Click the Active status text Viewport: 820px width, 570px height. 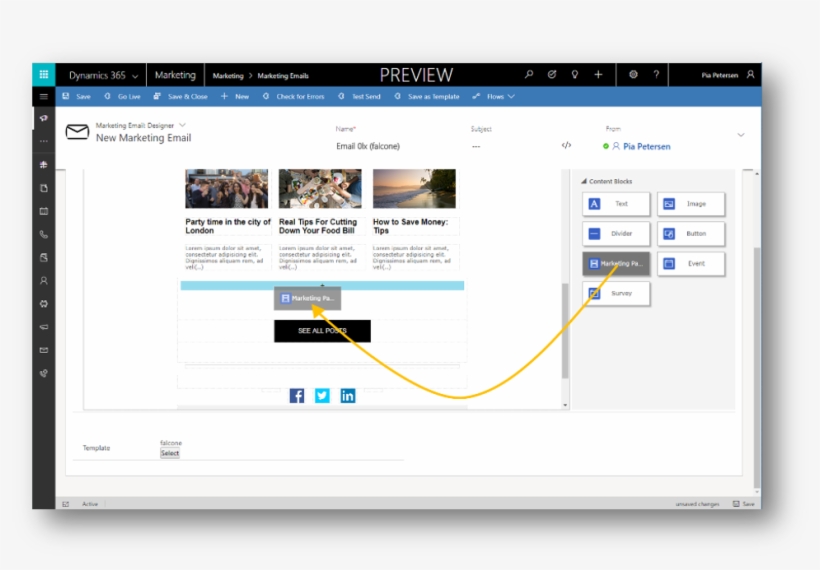coord(90,504)
